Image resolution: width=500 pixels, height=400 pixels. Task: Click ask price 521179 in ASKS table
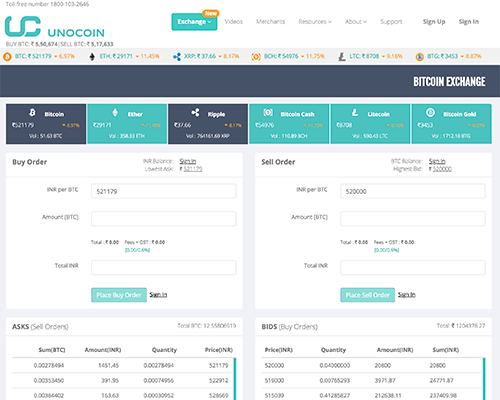[x=219, y=366]
